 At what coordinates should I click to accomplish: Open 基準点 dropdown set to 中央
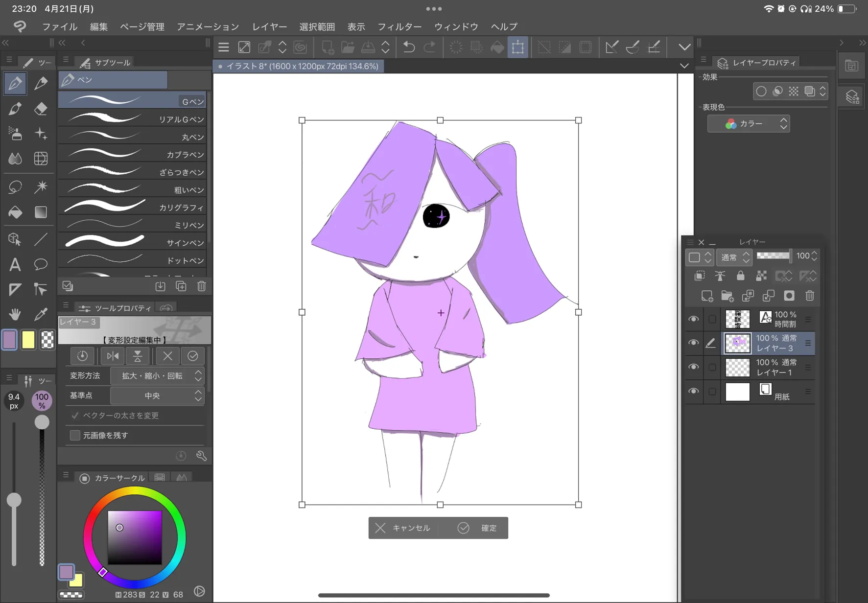coord(157,395)
